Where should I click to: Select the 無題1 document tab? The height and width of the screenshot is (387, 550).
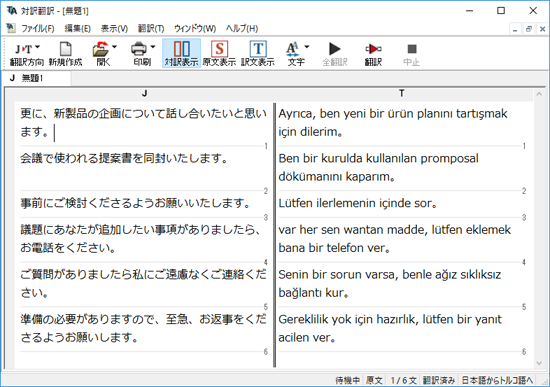pyautogui.click(x=36, y=78)
